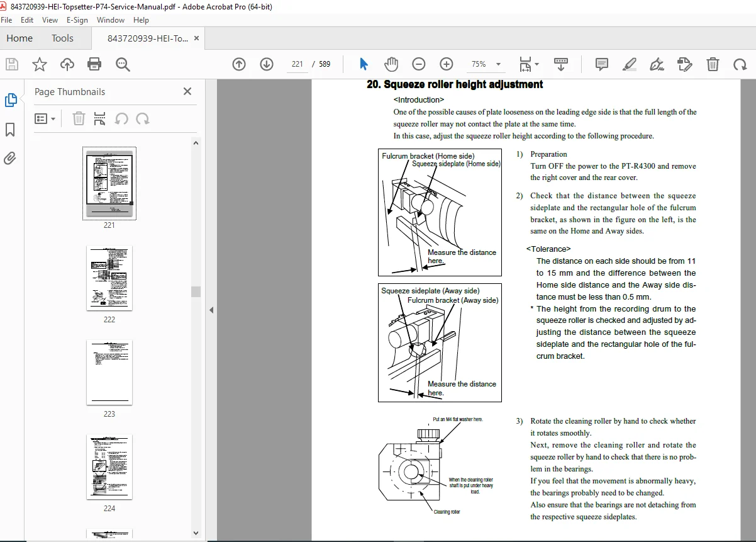Open the E-Sign menu
756x542 pixels.
coord(77,20)
